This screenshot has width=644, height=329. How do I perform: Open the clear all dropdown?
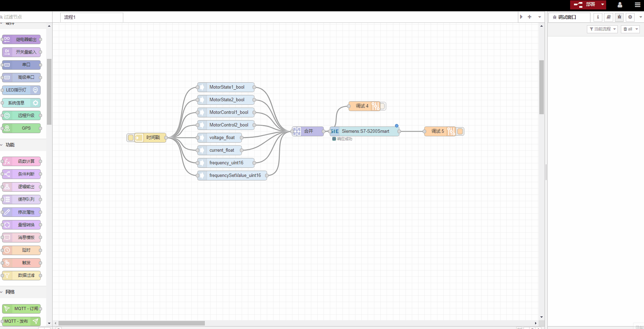coord(630,29)
